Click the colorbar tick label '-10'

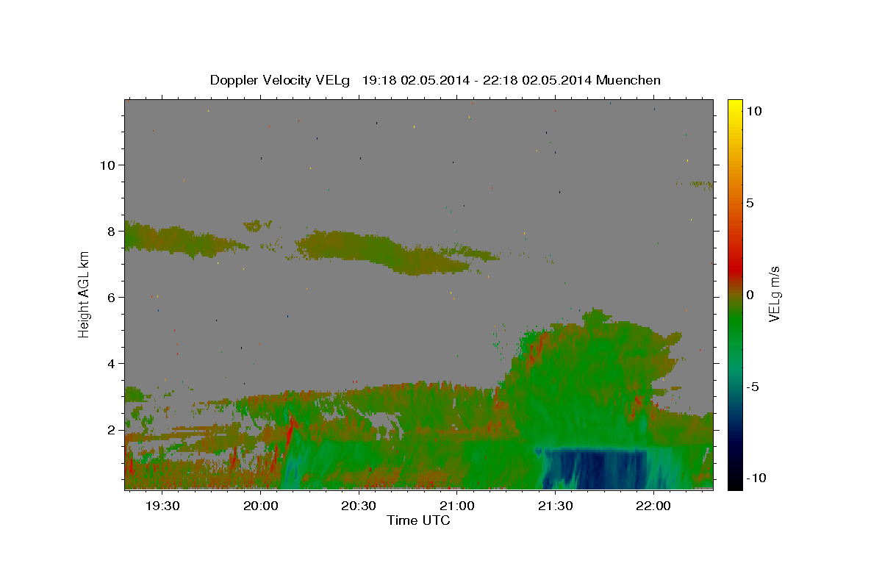click(x=755, y=478)
